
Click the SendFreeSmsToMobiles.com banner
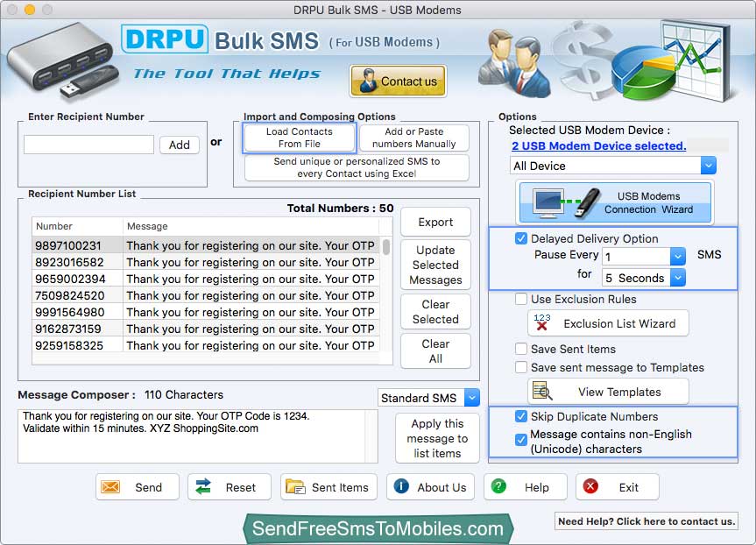point(378,528)
